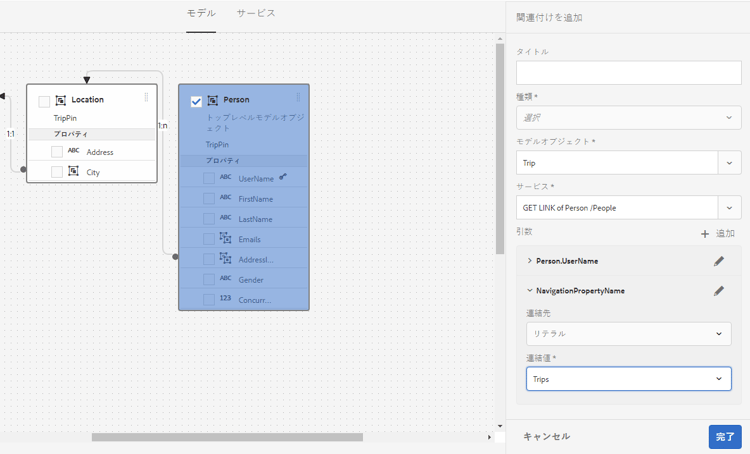Click the Location model object icon
This screenshot has width=750, height=454.
(x=61, y=100)
